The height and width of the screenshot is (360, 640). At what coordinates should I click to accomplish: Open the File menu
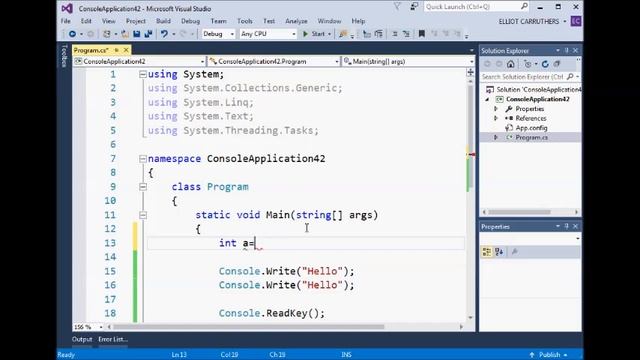coord(65,21)
